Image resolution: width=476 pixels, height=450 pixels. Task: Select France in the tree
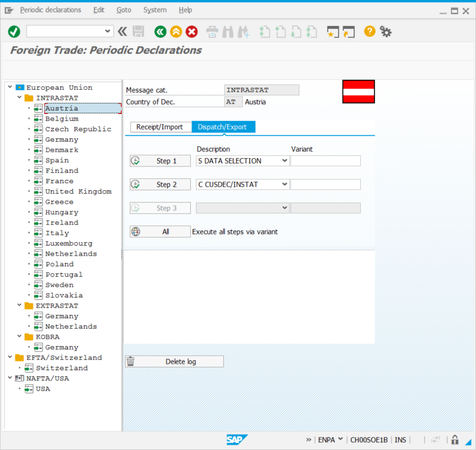point(60,181)
